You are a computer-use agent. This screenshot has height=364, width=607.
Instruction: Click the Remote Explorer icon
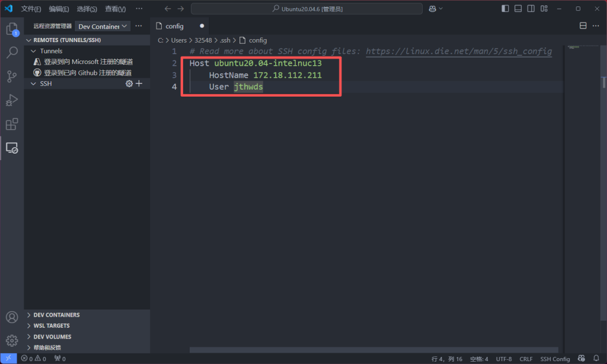(x=12, y=148)
